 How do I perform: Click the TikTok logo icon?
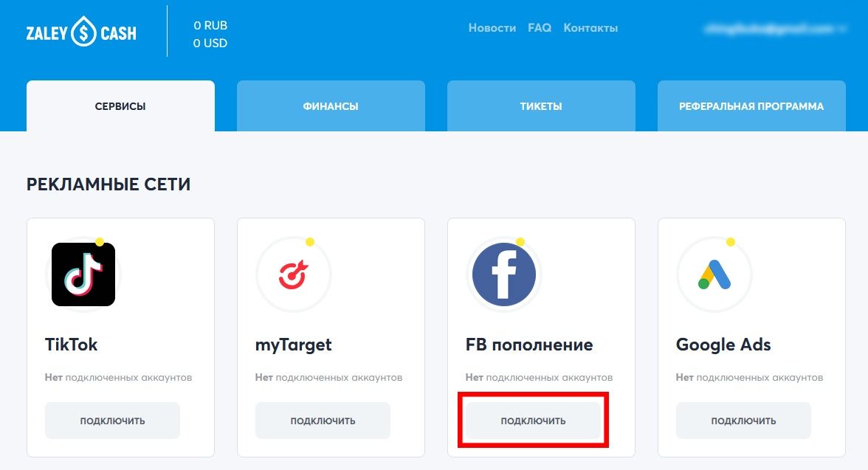tap(83, 274)
